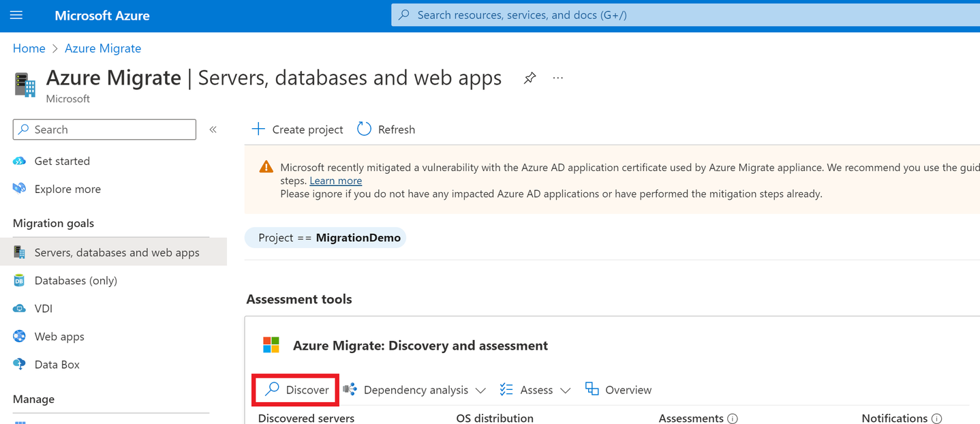980x424 pixels.
Task: Click the Assess checklist icon
Action: click(506, 389)
